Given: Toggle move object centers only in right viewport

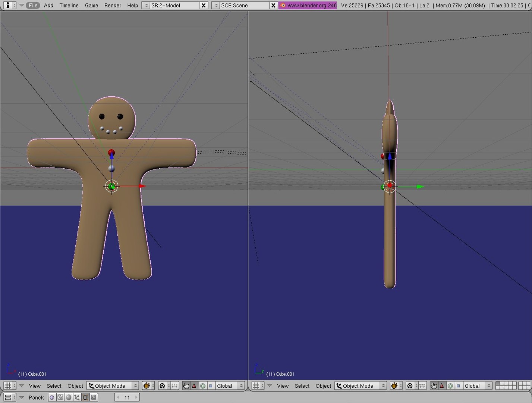Looking at the screenshot, I should coord(422,386).
